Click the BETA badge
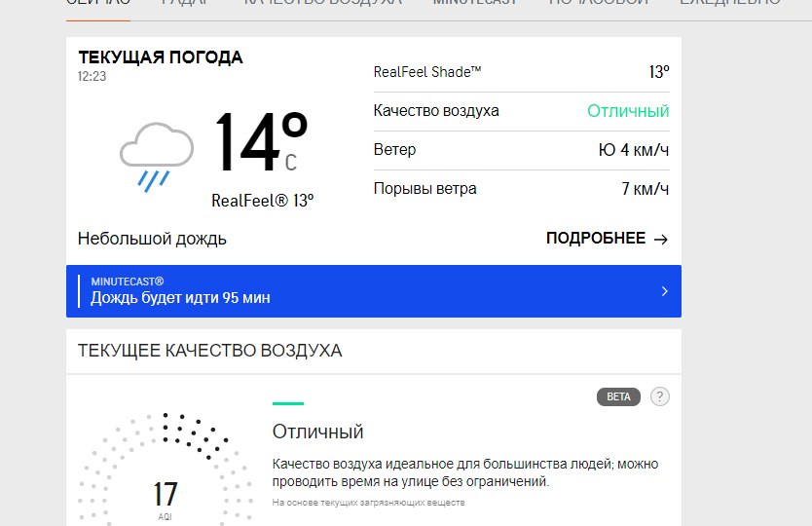The width and height of the screenshot is (812, 526). coord(618,397)
